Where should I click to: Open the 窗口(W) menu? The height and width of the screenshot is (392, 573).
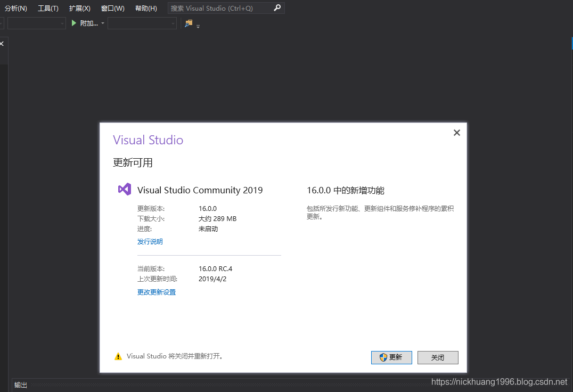tap(112, 8)
